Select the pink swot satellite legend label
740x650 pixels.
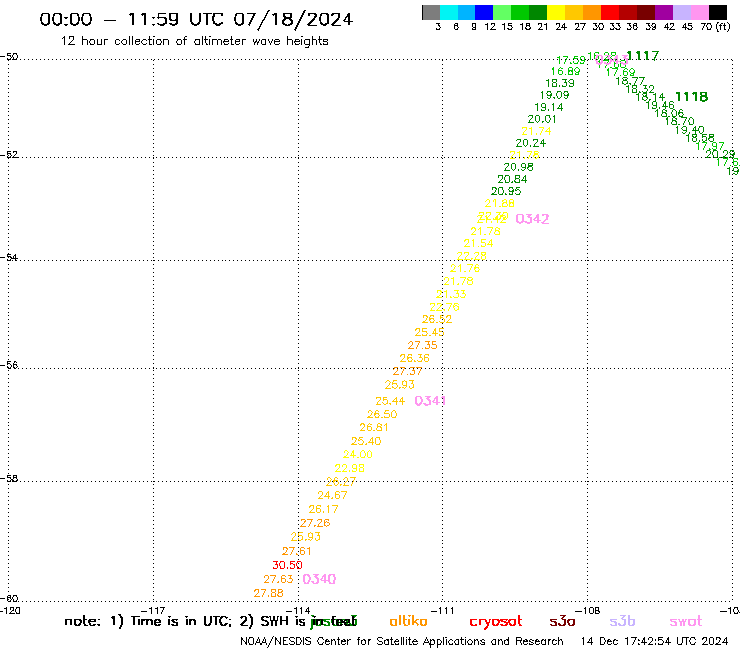(686, 622)
